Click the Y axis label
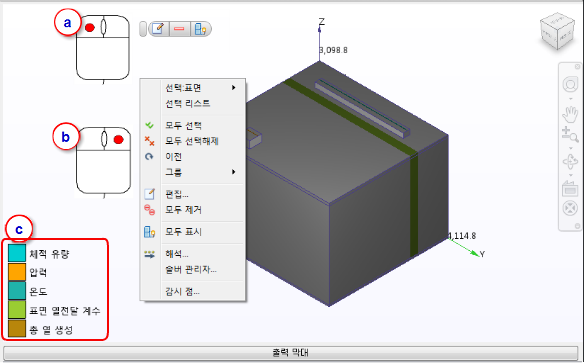 tap(482, 254)
